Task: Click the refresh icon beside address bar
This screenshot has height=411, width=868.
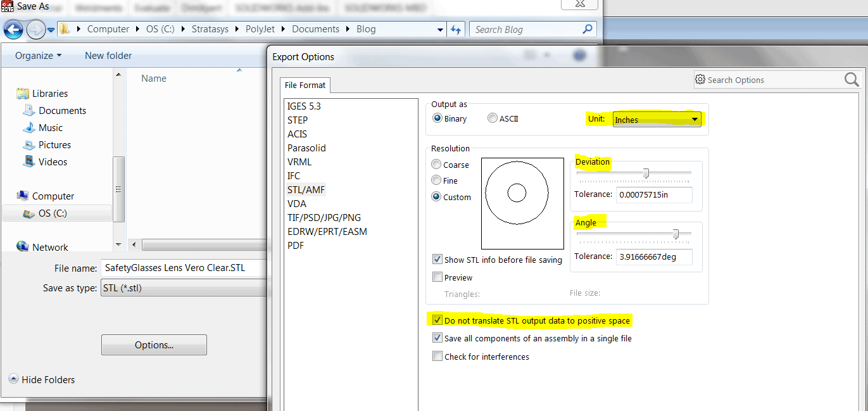Action: point(456,30)
